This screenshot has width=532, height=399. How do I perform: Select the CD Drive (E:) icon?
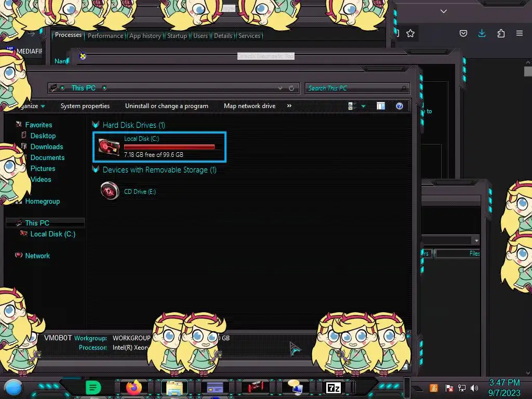click(x=110, y=191)
